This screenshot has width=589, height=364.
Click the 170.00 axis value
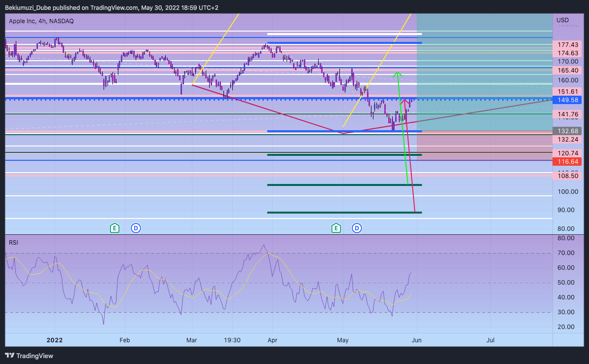click(568, 61)
